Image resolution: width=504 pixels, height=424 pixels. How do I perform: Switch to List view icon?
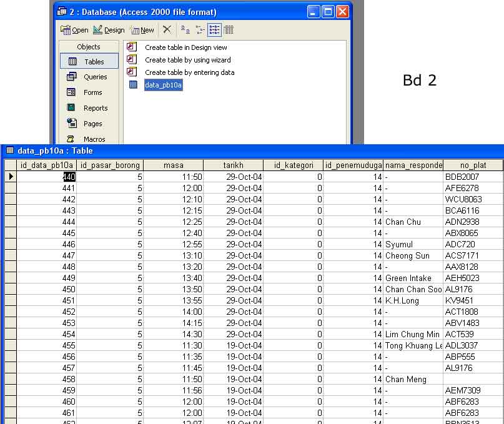pos(214,30)
